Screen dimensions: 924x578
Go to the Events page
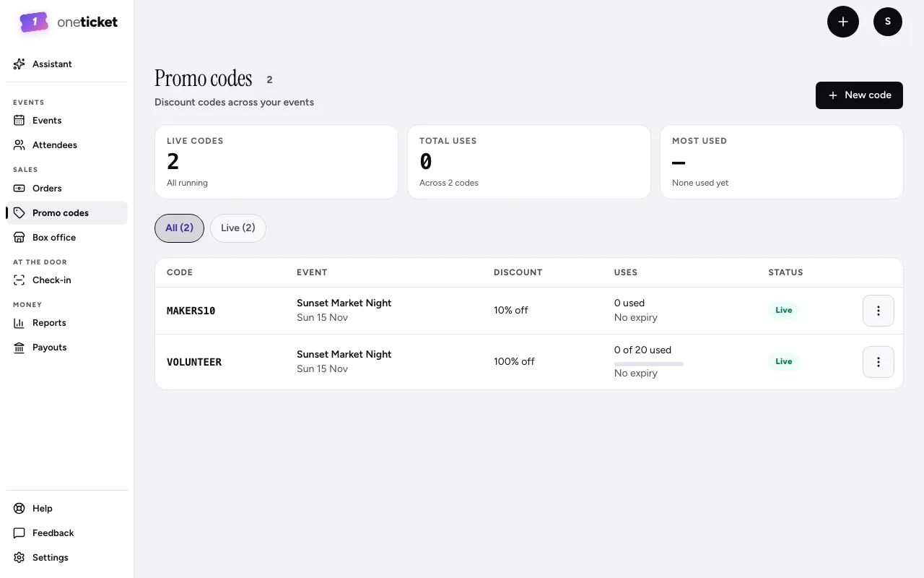tap(66, 121)
